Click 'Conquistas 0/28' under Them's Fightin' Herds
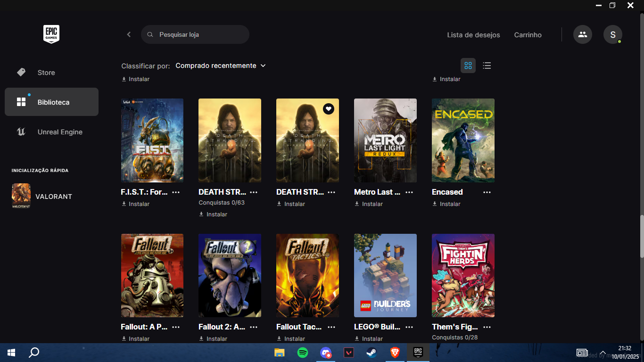This screenshot has height=362, width=644. [x=455, y=337]
